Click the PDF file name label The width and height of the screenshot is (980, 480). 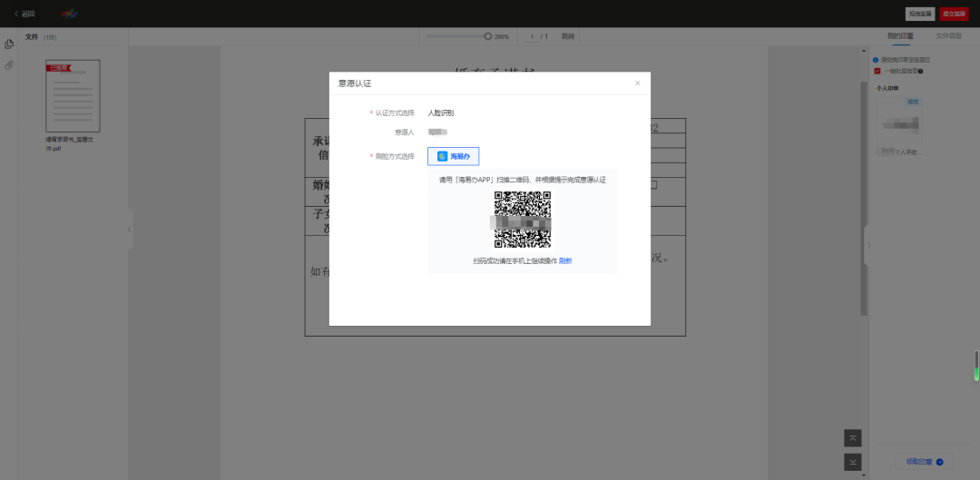click(x=69, y=144)
